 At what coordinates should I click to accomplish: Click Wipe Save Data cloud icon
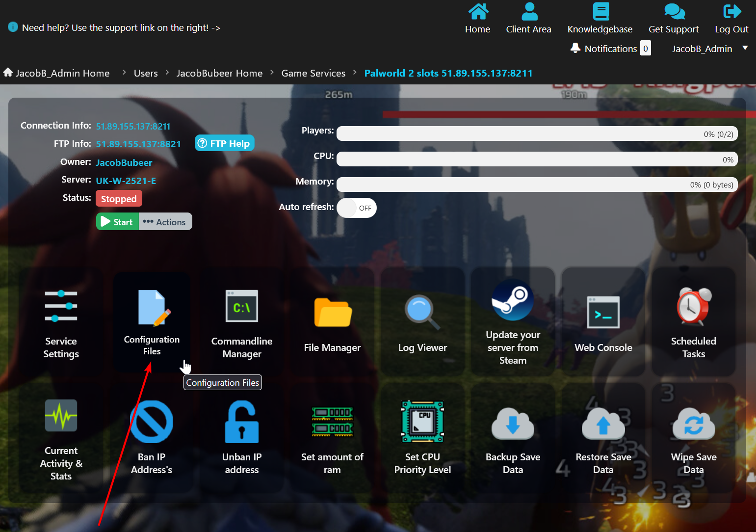(693, 424)
